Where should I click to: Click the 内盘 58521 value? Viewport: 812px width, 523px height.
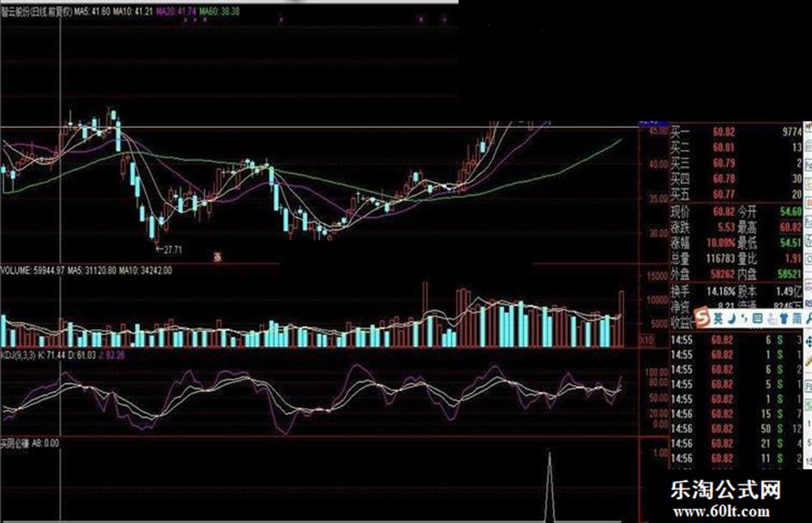pos(791,273)
